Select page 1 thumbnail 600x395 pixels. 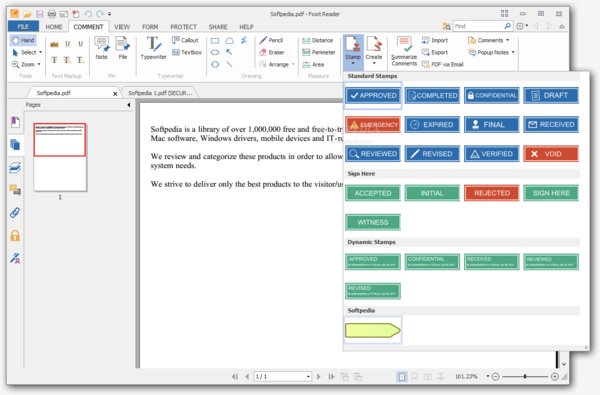60,157
